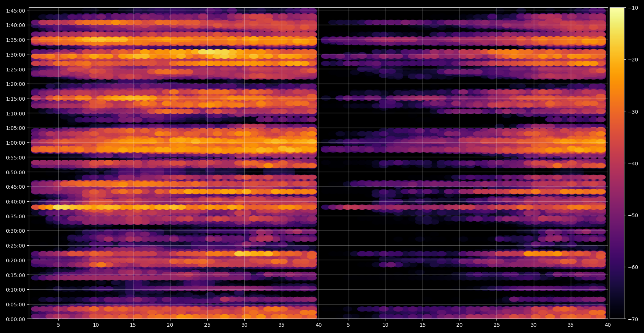
Task: Click the 1:20:00 time tick label
Action: tap(16, 84)
